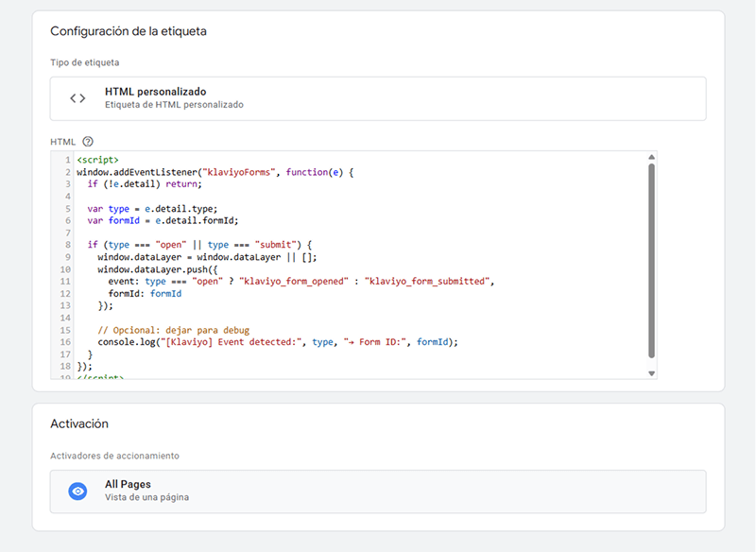Image resolution: width=756 pixels, height=552 pixels.
Task: Click the HTML help question mark icon
Action: pyautogui.click(x=88, y=142)
